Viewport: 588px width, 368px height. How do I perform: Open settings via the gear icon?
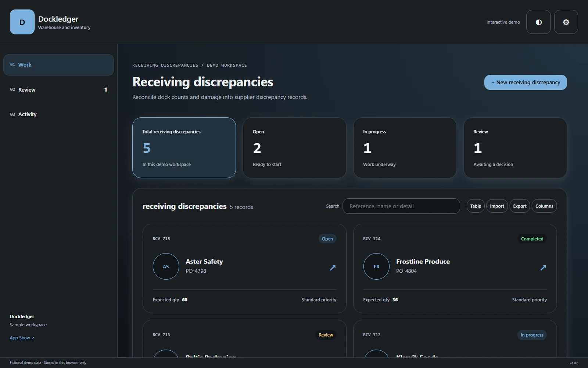(566, 22)
